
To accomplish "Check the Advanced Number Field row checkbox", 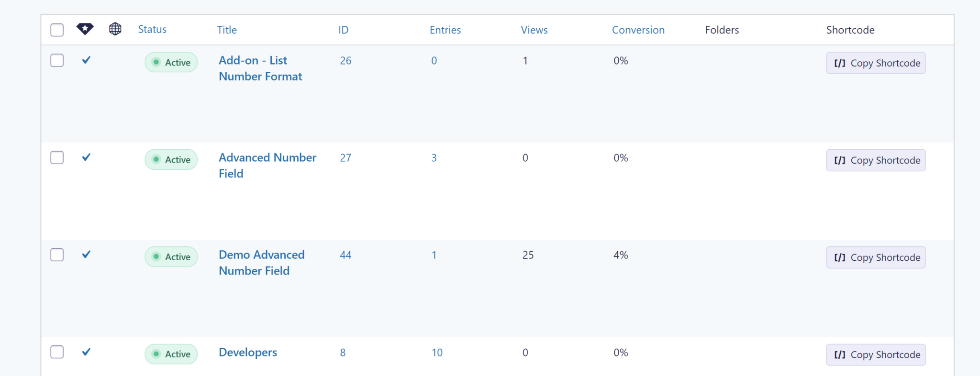I will (x=57, y=157).
